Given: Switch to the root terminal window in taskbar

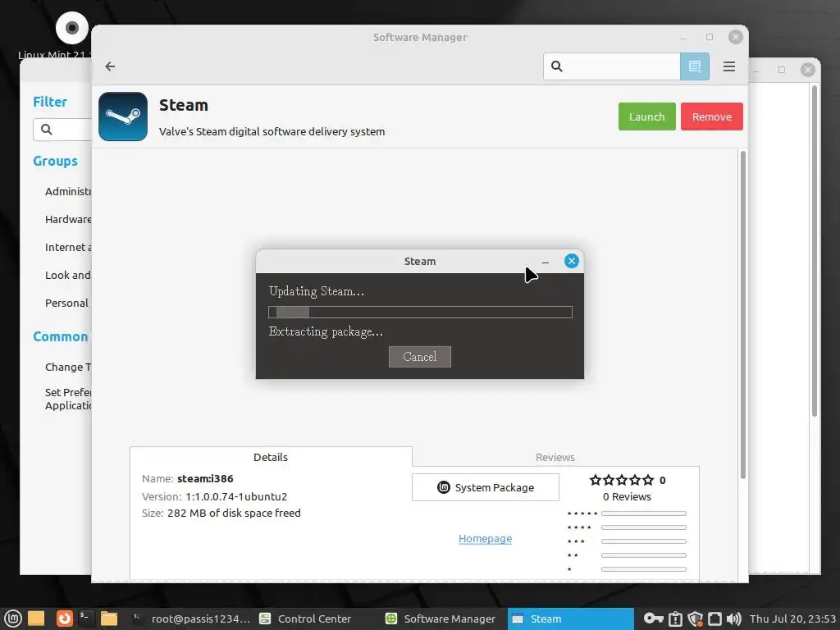Looking at the screenshot, I should [192, 619].
